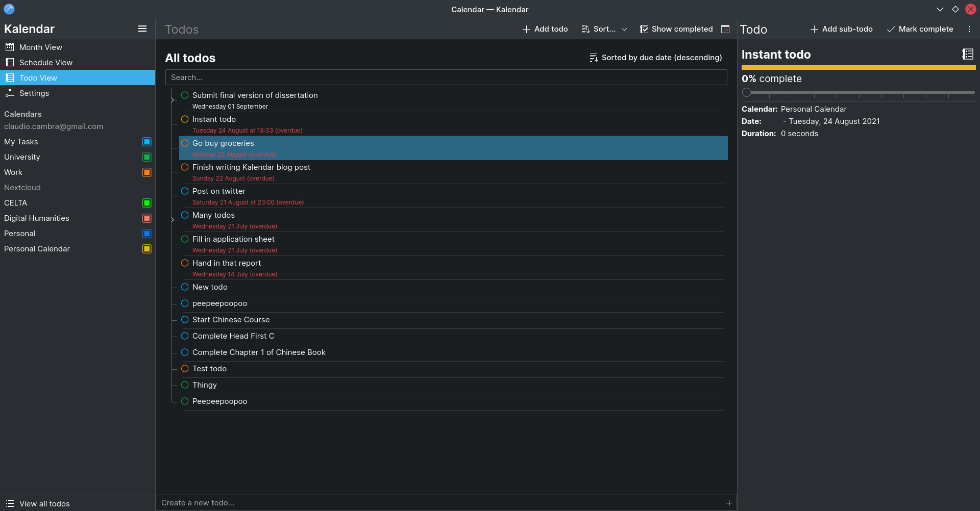Screen dimensions: 980x511
Task: Click the plus icon in Create a new todo bar
Action: click(x=729, y=503)
